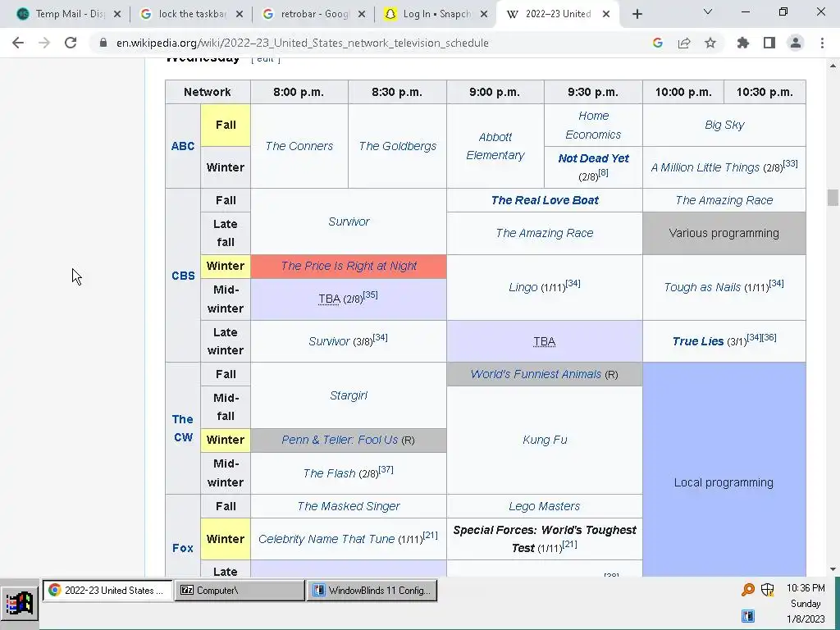Click the site lock icon in address bar
This screenshot has width=840, height=630.
point(103,43)
